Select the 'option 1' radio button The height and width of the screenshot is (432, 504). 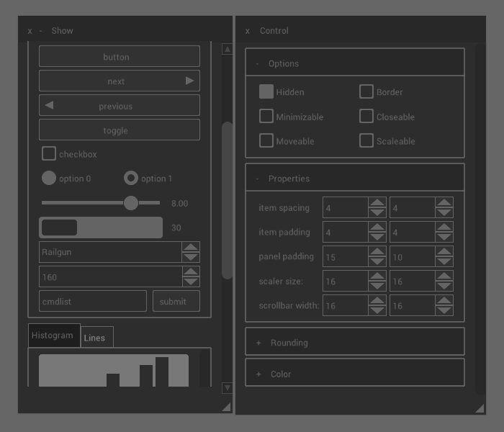(x=131, y=178)
